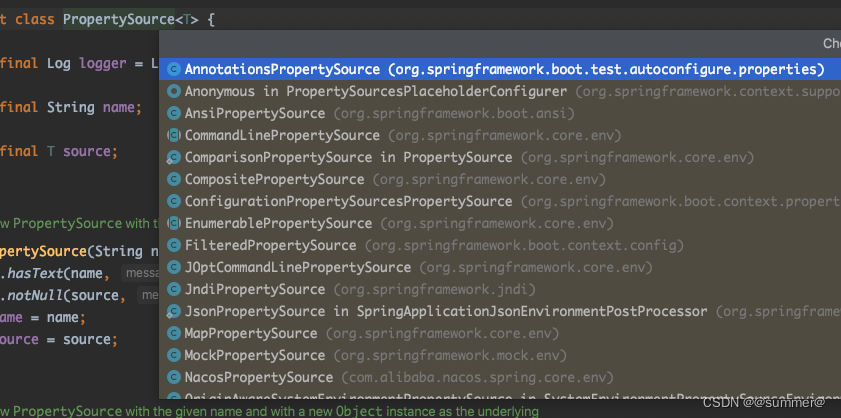Select JsonPropertySource in SpringApplicationJsonEnvironmentPostProcessor

[500, 311]
